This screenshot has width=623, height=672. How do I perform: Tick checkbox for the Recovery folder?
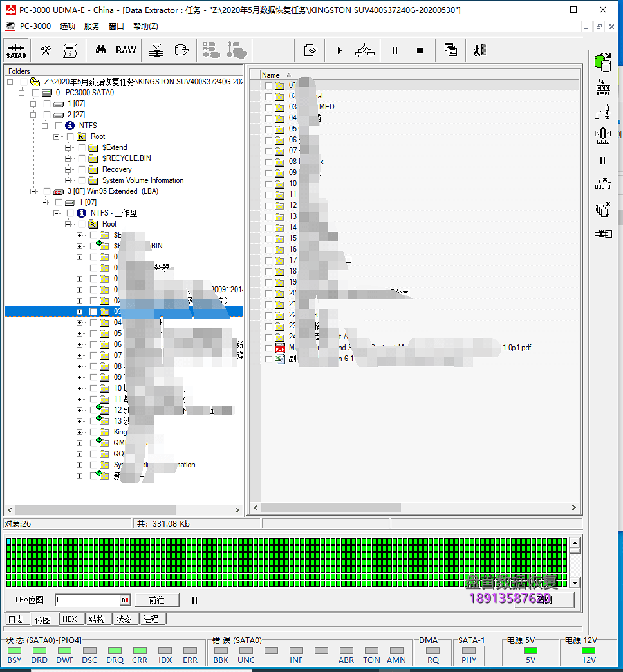click(82, 169)
